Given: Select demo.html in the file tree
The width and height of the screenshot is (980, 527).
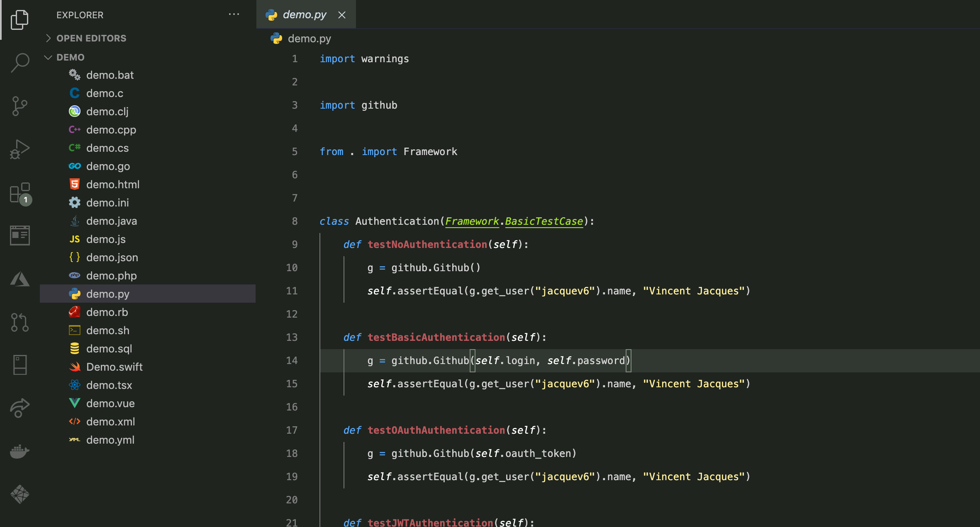Looking at the screenshot, I should 113,184.
